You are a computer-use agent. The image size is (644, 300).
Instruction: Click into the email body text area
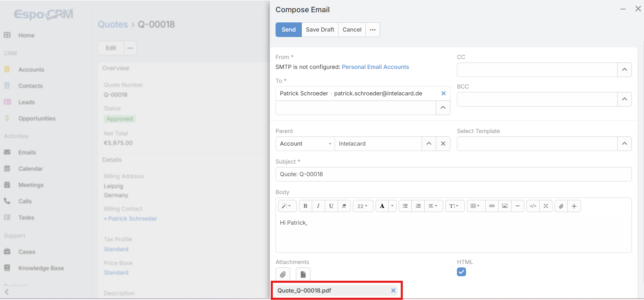[454, 233]
